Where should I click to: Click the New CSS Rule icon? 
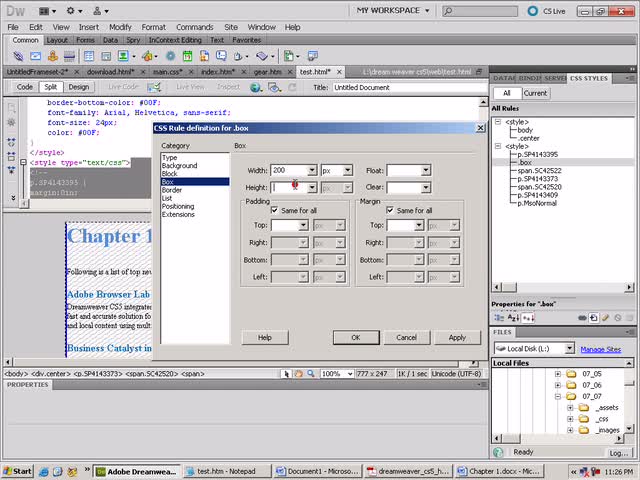point(594,318)
